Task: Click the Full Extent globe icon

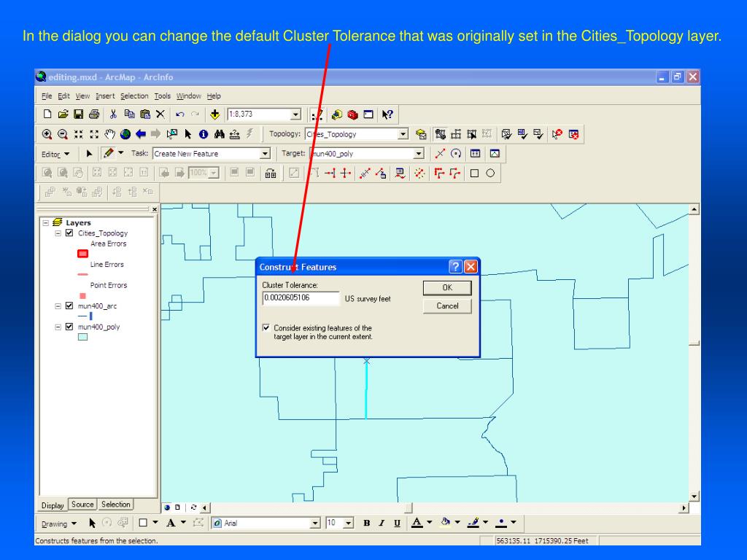Action: [125, 134]
